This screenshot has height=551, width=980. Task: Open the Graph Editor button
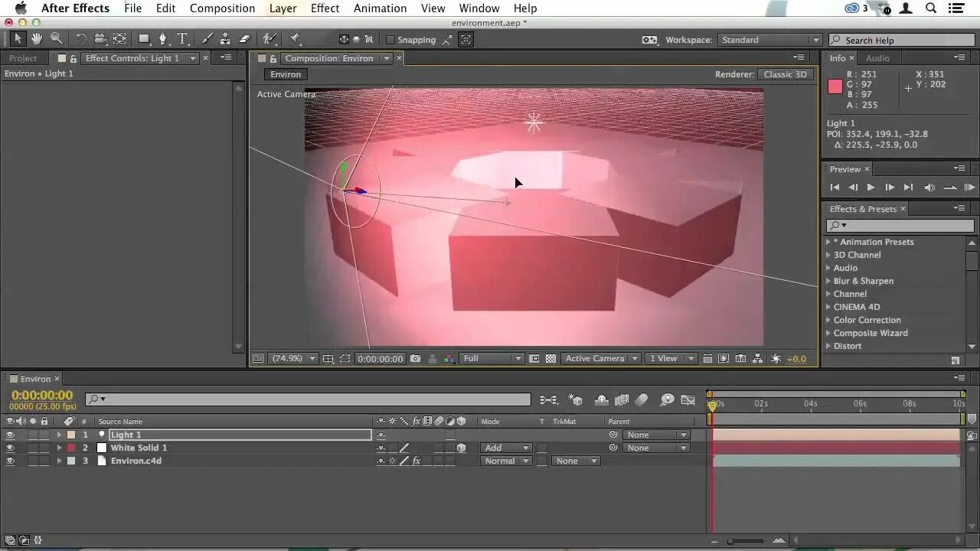[x=688, y=399]
